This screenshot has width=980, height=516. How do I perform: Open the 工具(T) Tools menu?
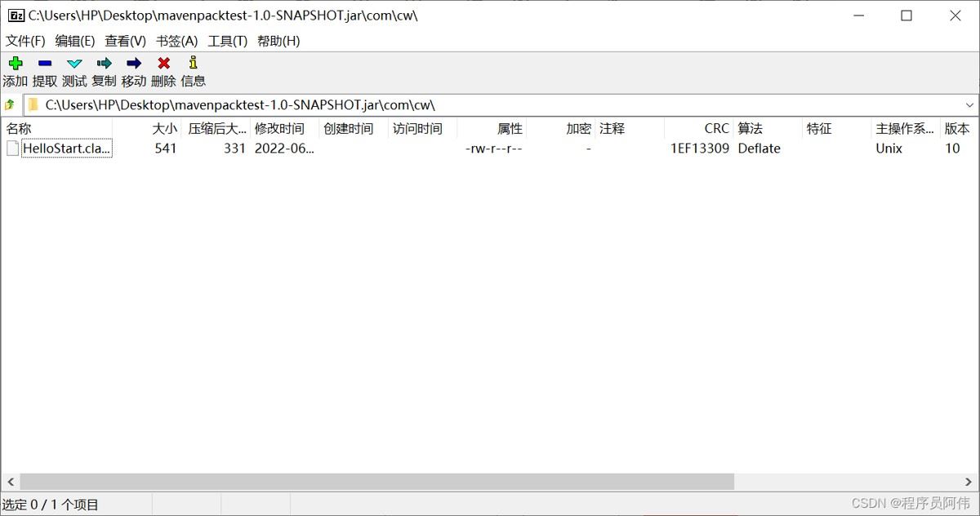227,41
